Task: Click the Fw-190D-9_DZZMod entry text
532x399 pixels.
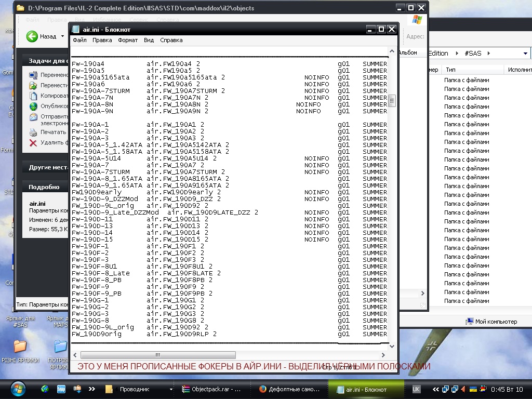Action: click(105, 199)
